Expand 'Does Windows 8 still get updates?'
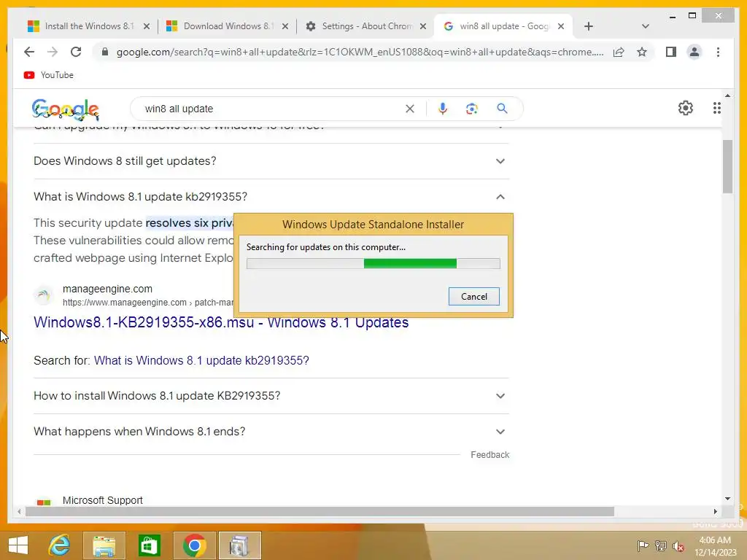747x560 pixels. [271, 161]
